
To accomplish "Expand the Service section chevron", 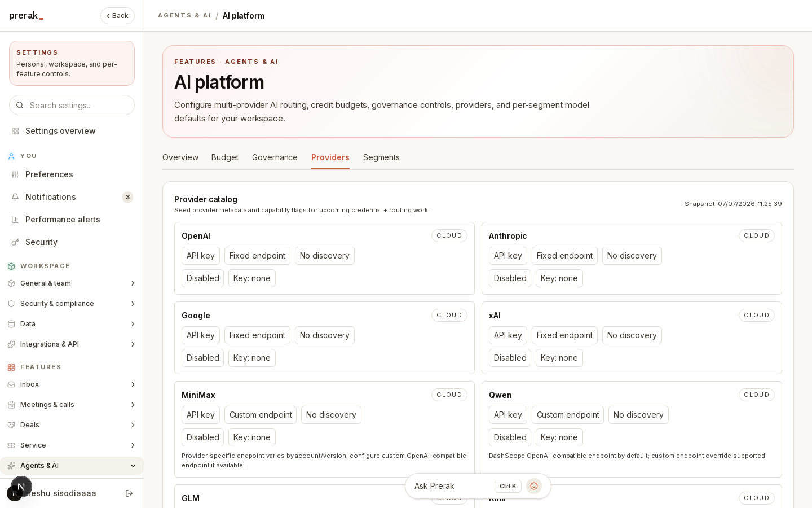I will pos(133,445).
